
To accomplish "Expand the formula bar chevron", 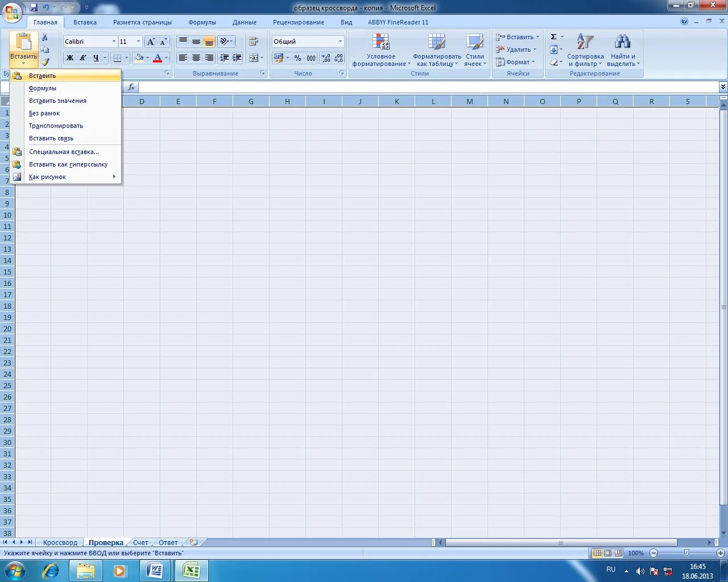I will click(723, 87).
